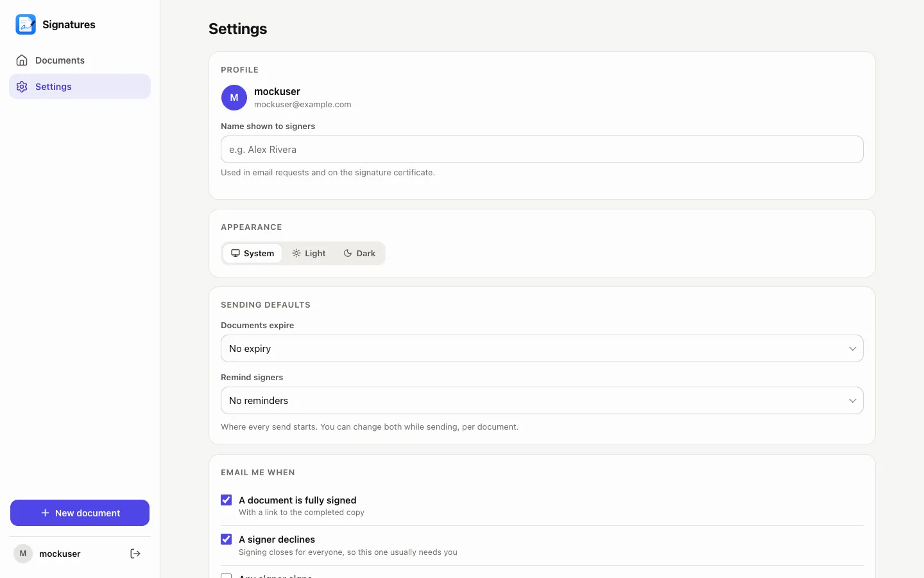Screen dimensions: 924x578
Task: Click the moon icon on Dark option
Action: 348,253
